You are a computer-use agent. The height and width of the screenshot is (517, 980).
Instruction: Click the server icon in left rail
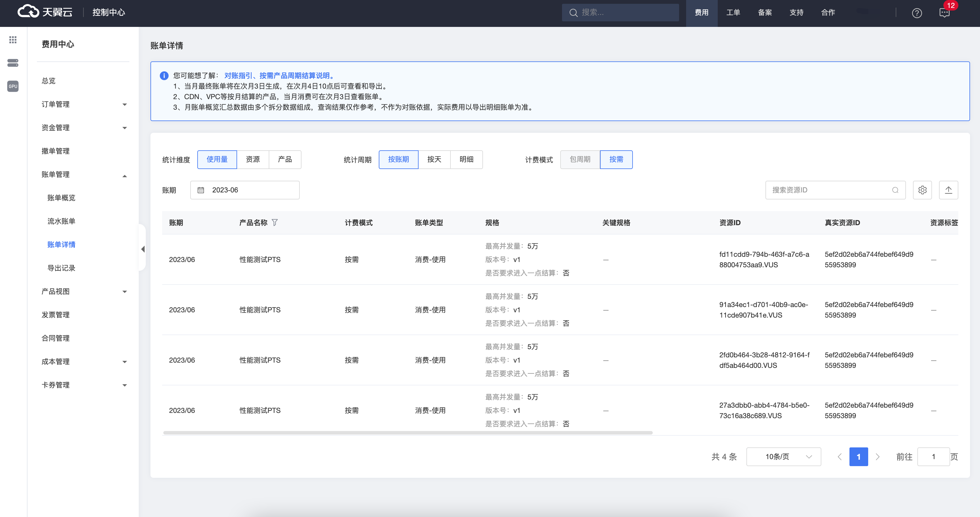13,63
